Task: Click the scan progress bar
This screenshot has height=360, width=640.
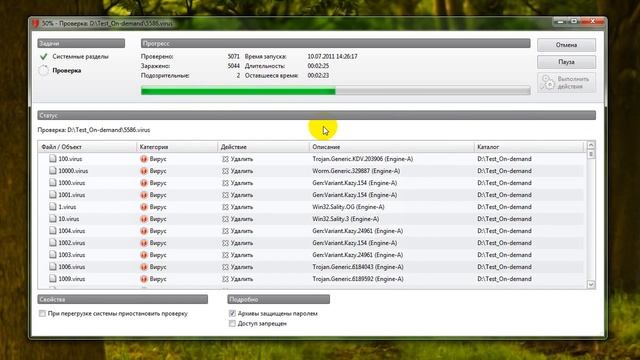Action: coord(336,91)
